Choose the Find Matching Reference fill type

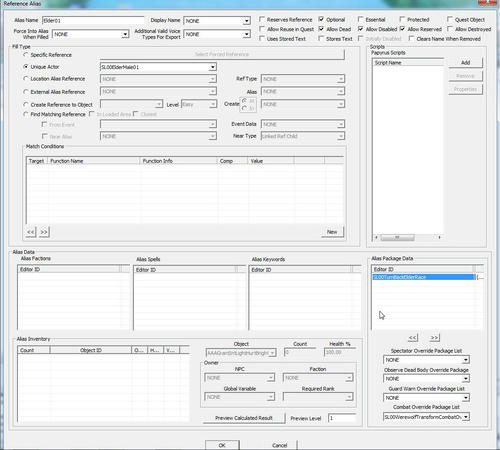click(x=26, y=114)
